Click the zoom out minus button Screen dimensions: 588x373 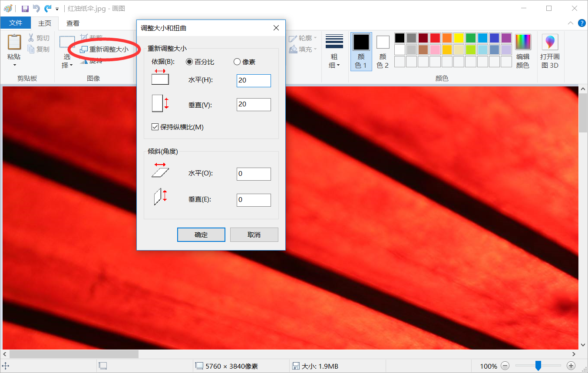[505, 366]
